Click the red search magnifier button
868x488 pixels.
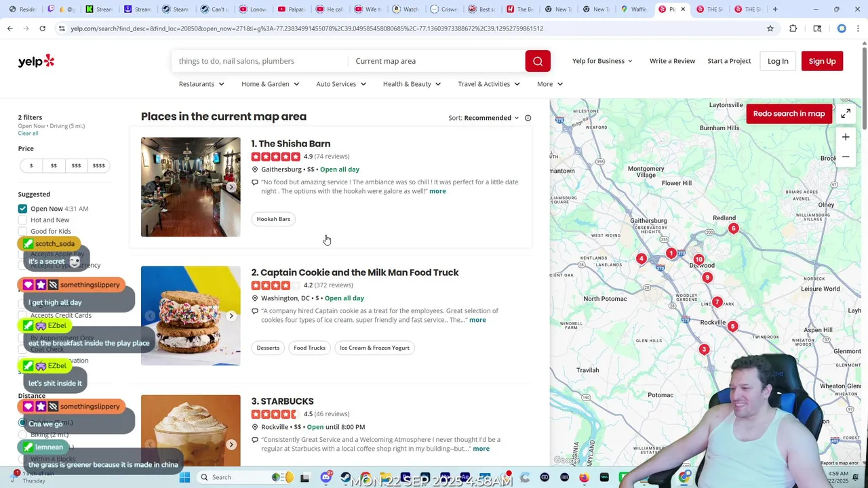pyautogui.click(x=538, y=61)
